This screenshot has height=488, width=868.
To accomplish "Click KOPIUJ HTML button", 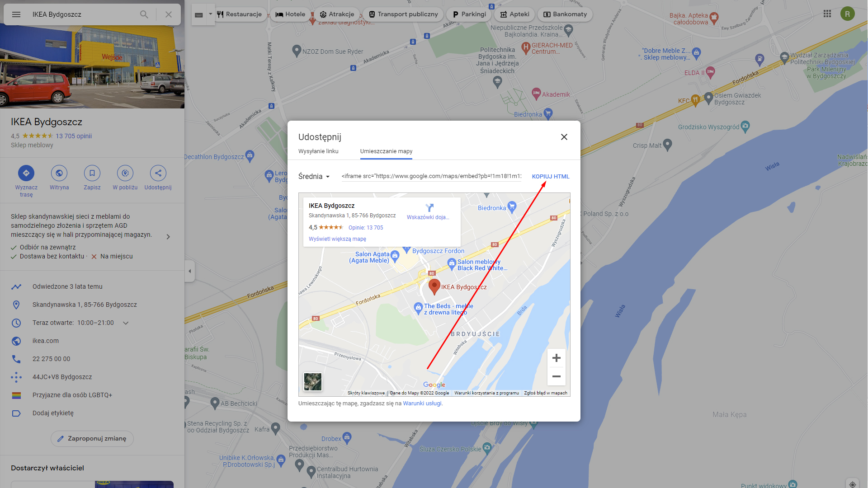I will coord(551,177).
